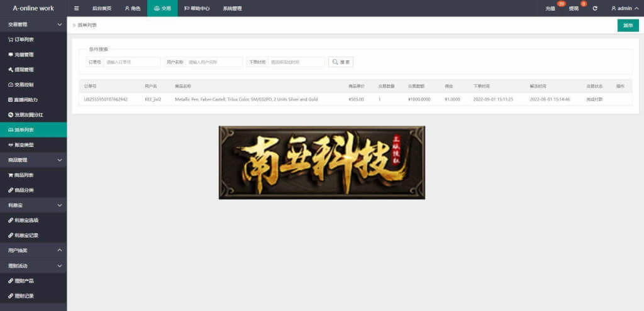Switch to the 角色 top menu
Image resolution: width=644 pixels, height=311 pixels.
pyautogui.click(x=133, y=8)
